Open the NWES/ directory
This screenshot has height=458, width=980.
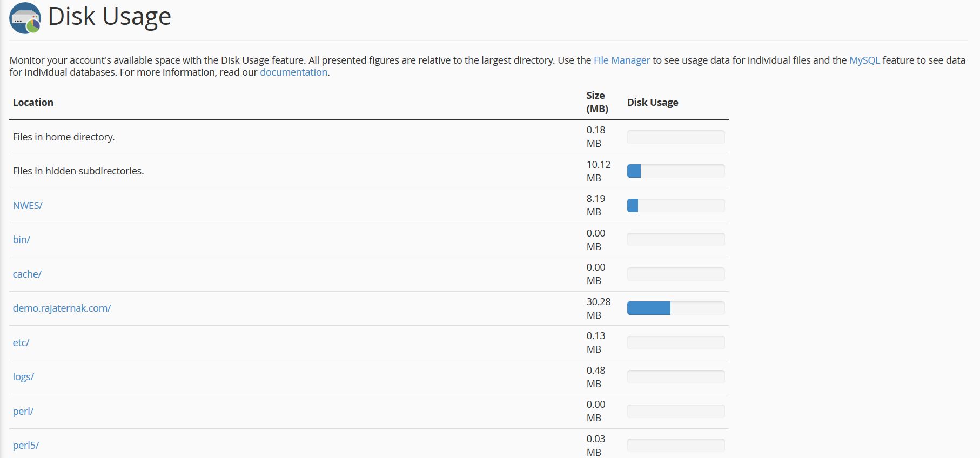tap(28, 206)
